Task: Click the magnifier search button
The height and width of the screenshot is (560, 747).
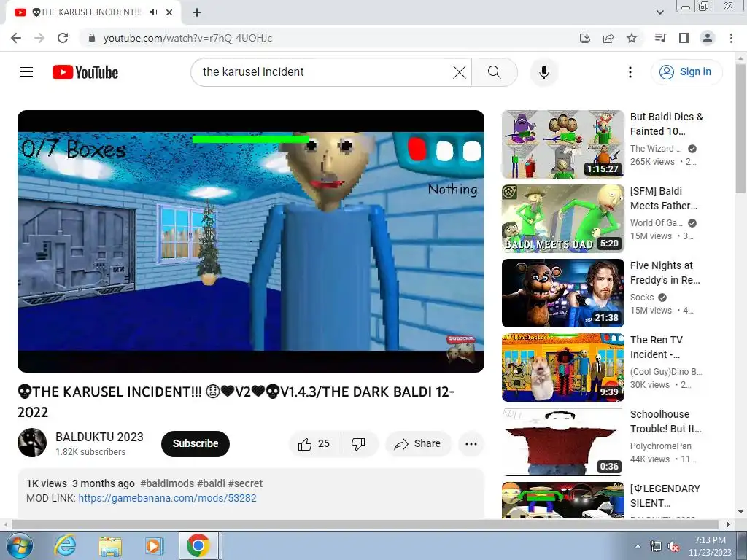Action: 495,72
